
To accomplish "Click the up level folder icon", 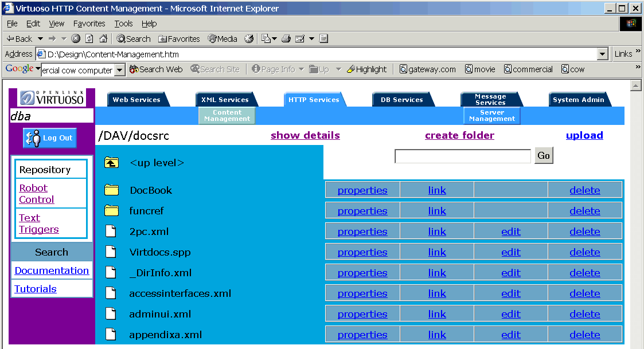I will (x=111, y=163).
